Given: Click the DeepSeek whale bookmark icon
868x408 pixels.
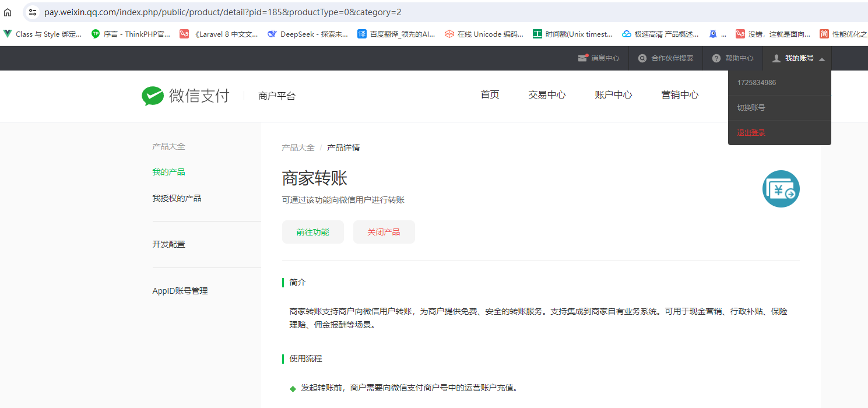Looking at the screenshot, I should click(272, 34).
